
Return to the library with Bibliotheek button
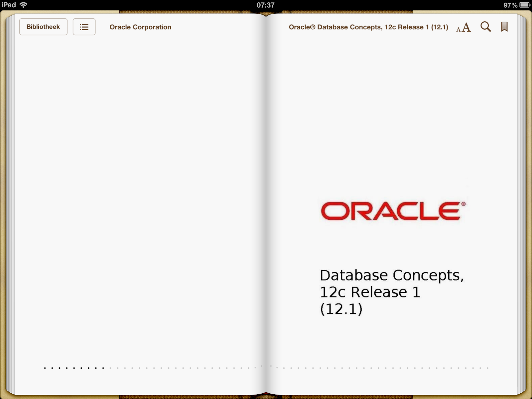(43, 27)
